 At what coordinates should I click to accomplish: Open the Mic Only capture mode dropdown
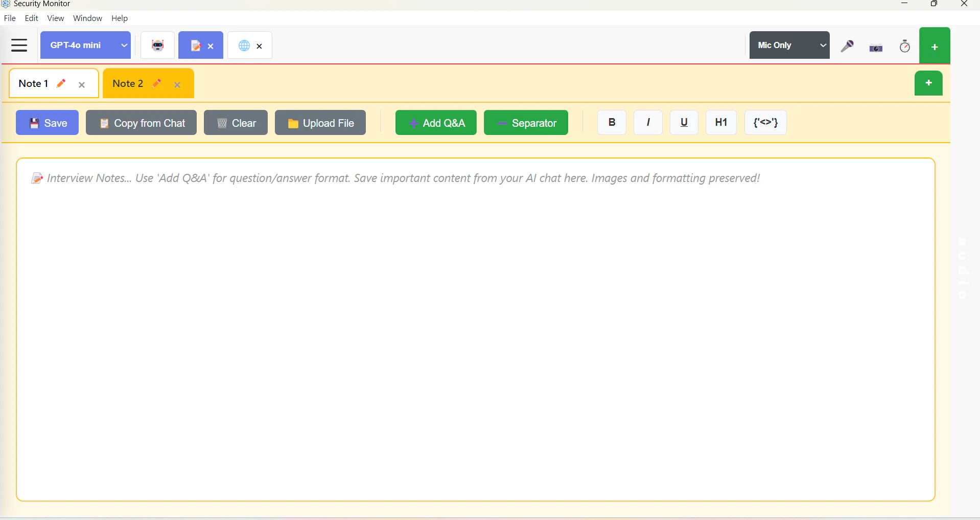tap(789, 45)
